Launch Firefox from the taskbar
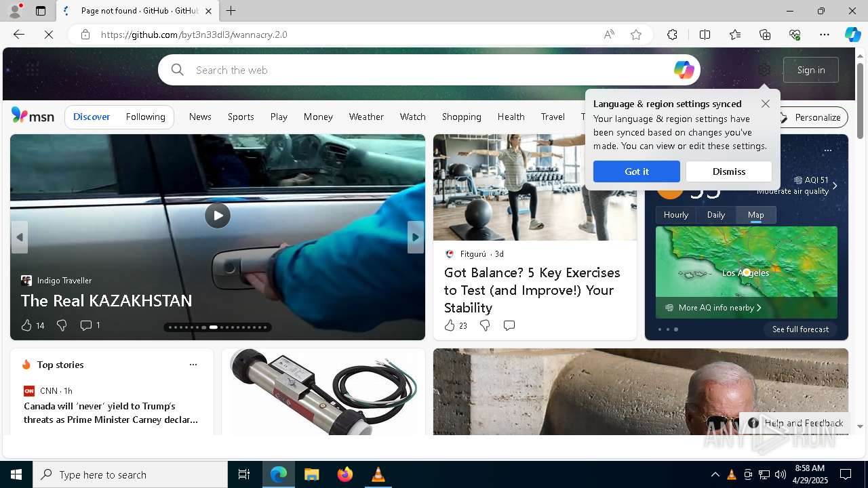Image resolution: width=868 pixels, height=488 pixels. coord(344,474)
